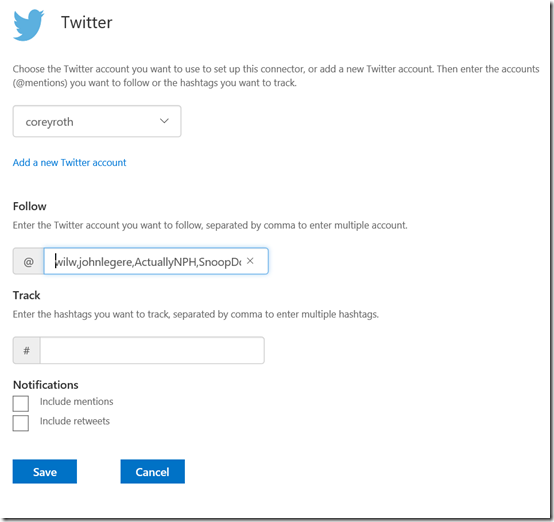Click the @ prefix of the Follow field
This screenshot has height=522, width=554.
(x=28, y=261)
